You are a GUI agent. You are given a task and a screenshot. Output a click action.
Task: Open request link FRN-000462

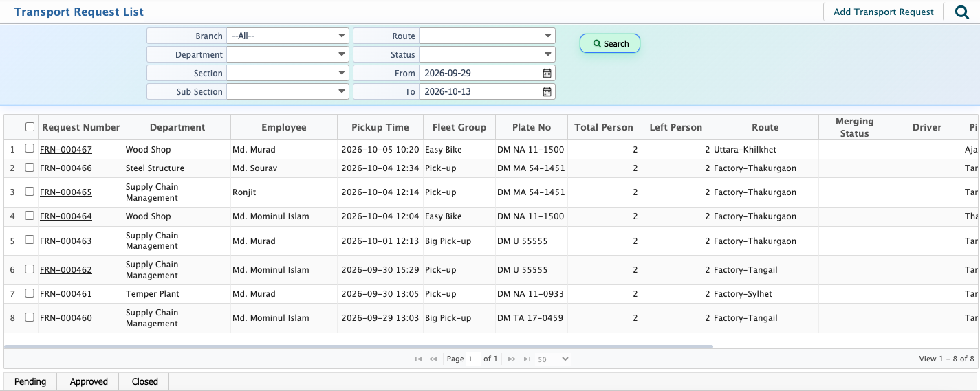[66, 269]
